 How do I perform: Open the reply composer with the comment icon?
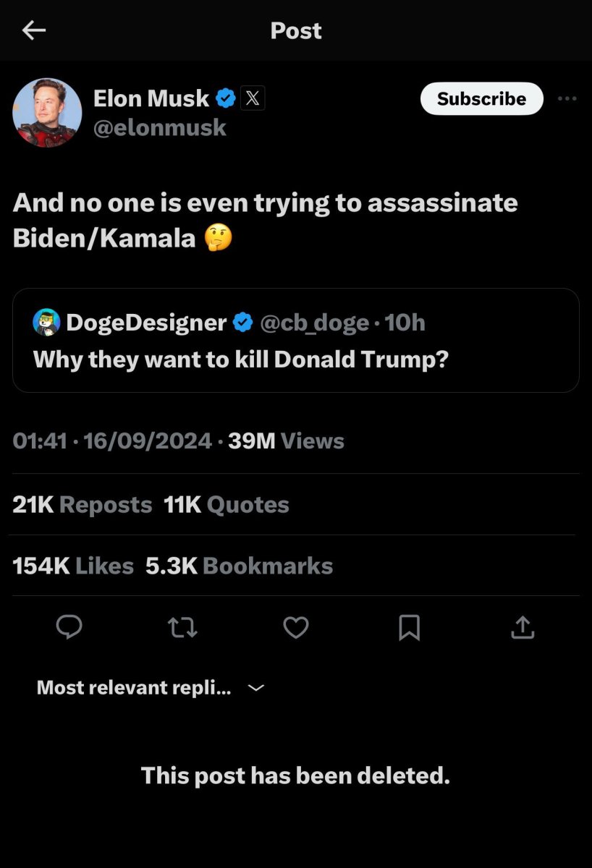(x=69, y=628)
